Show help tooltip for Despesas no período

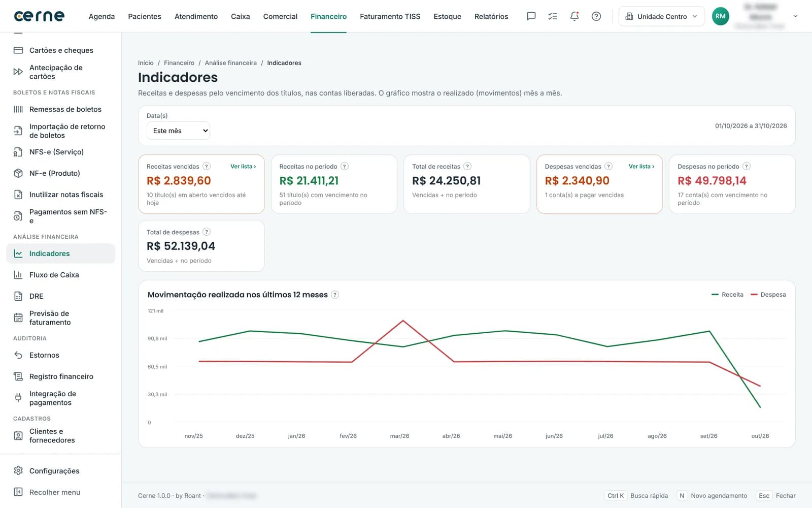tap(747, 166)
